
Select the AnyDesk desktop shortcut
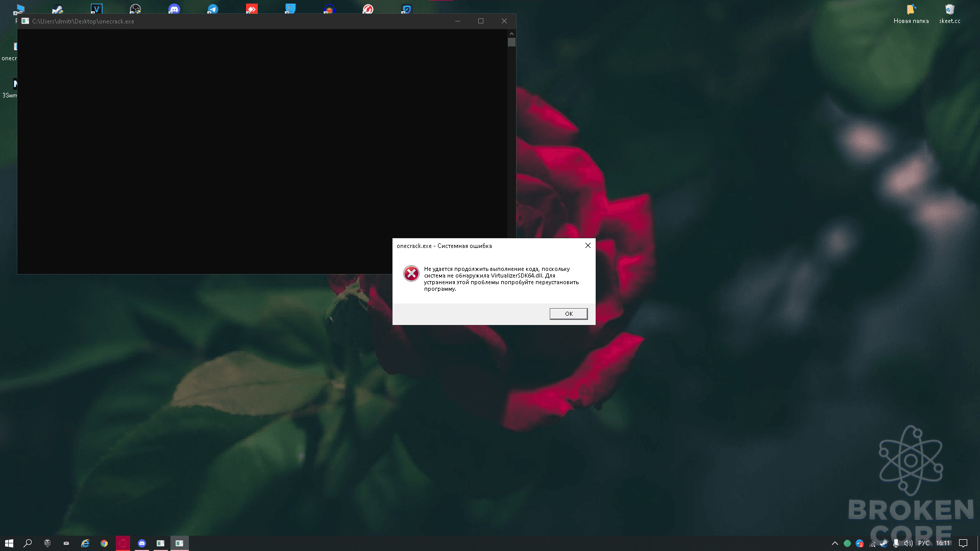point(252,8)
